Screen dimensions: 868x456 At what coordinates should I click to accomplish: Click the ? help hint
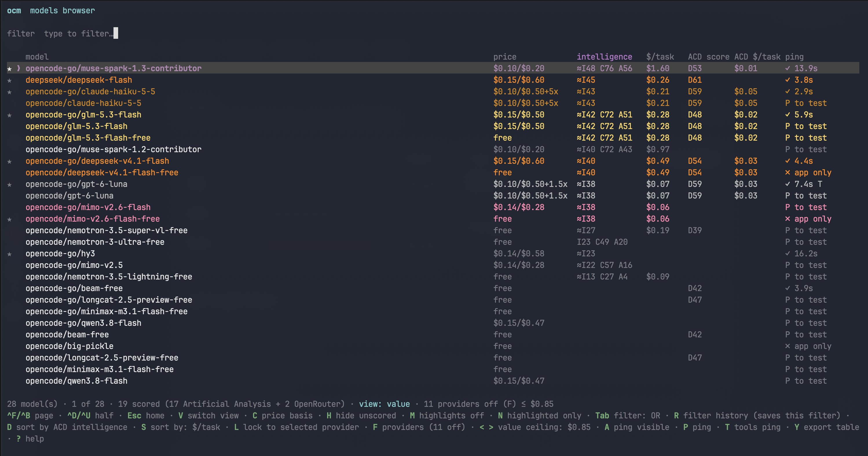(30, 438)
